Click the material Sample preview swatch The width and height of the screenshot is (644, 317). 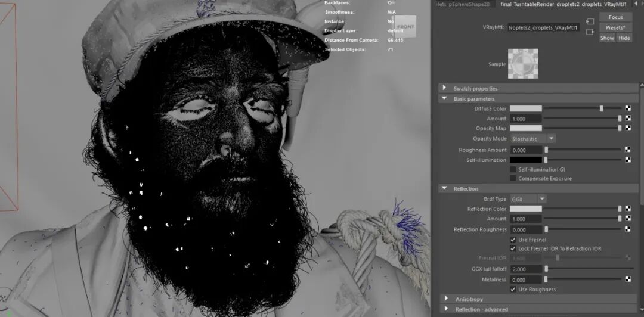[x=523, y=64]
